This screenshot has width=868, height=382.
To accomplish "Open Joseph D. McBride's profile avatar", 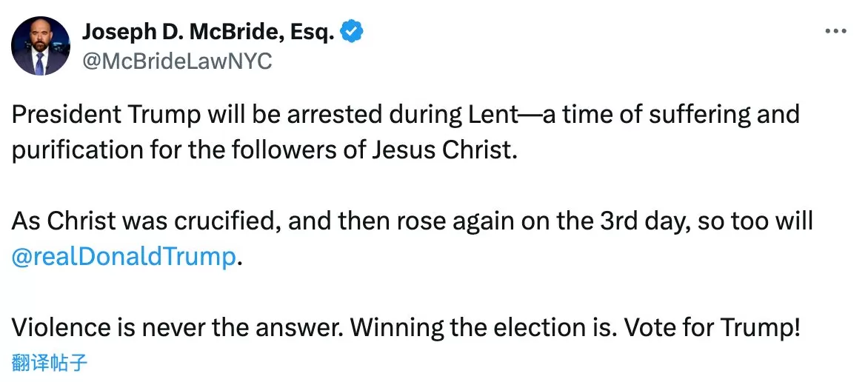I will pos(41,46).
